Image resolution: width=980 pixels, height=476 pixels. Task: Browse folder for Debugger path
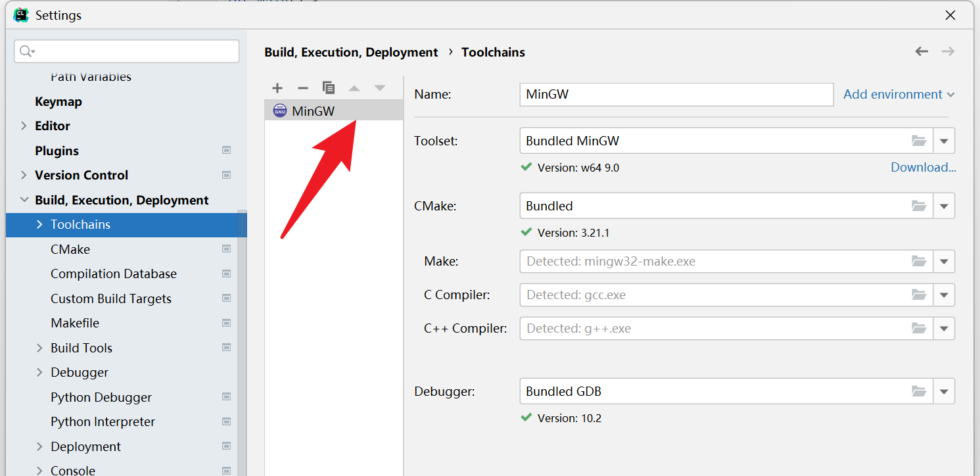(919, 391)
